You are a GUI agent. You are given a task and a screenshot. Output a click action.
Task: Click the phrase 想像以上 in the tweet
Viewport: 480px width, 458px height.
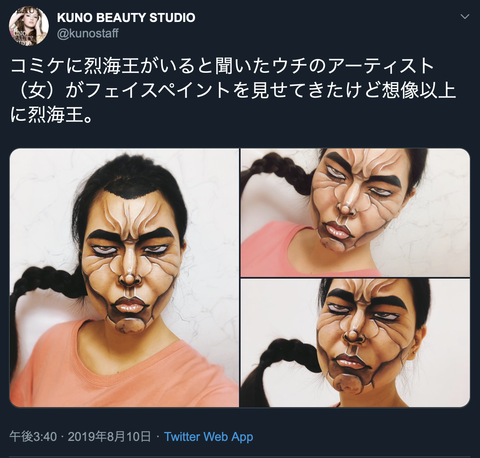click(418, 91)
